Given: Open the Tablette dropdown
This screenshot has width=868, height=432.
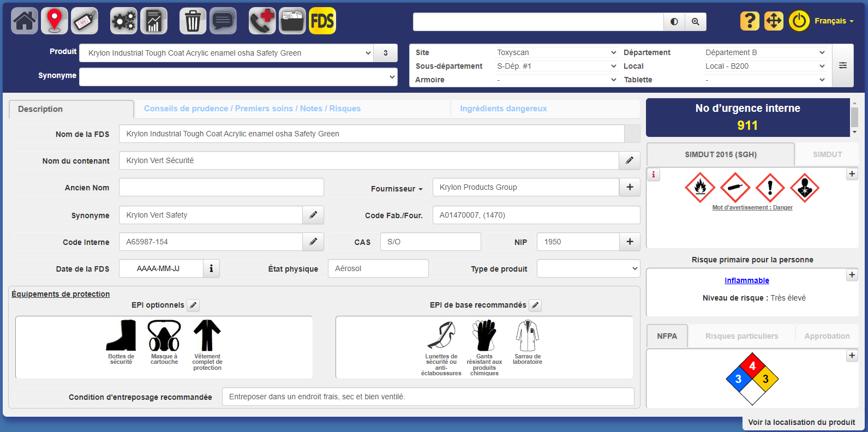Looking at the screenshot, I should (x=765, y=80).
